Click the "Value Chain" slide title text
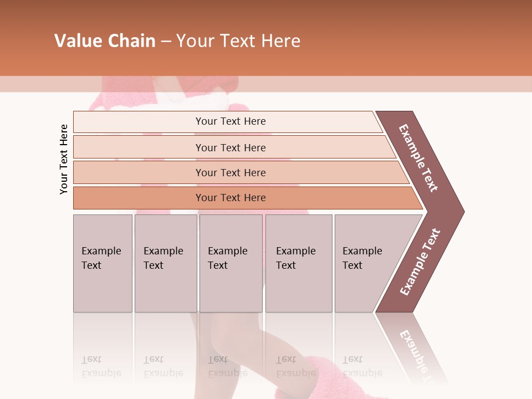 105,41
